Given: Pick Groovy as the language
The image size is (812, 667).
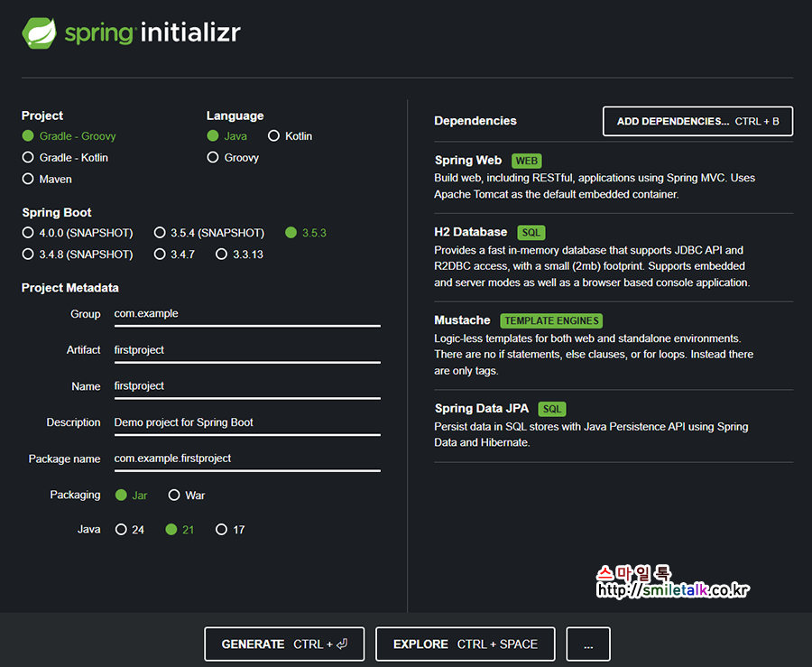Looking at the screenshot, I should coord(233,157).
